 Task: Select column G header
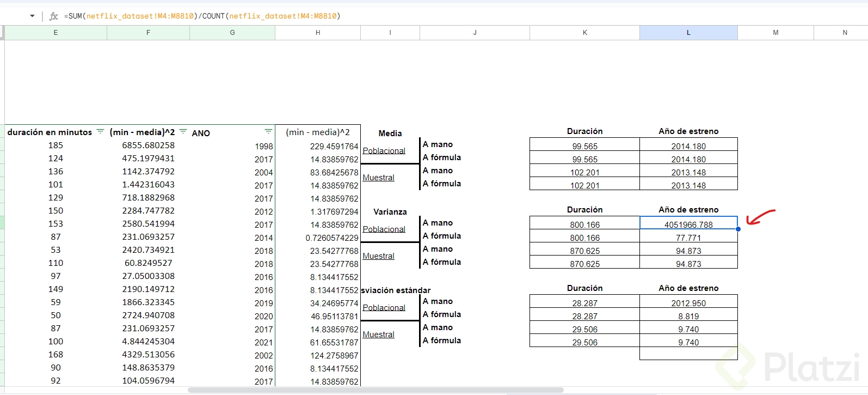click(x=232, y=33)
